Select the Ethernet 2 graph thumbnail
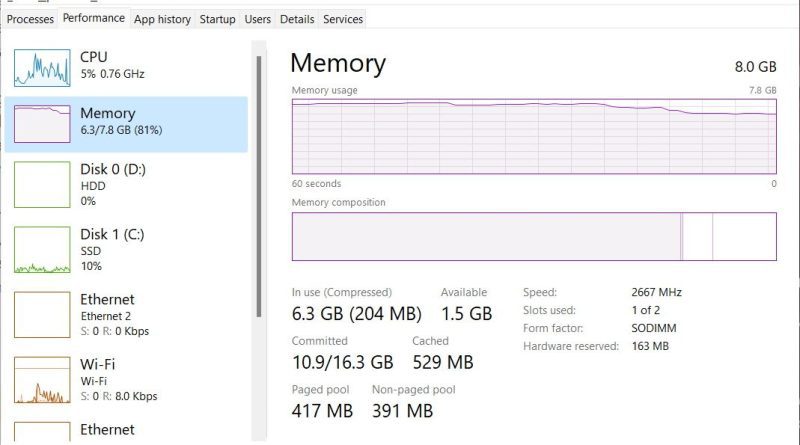Image resolution: width=800 pixels, height=445 pixels. point(42,314)
